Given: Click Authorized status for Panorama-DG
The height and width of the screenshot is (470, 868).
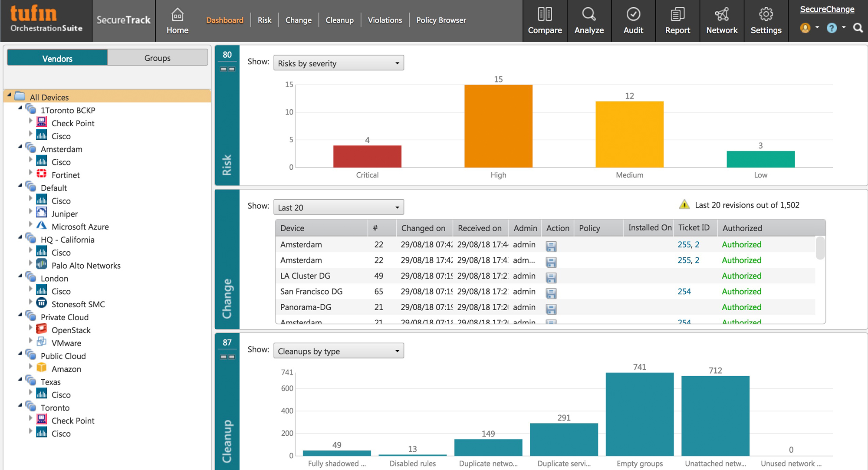Looking at the screenshot, I should pos(741,307).
